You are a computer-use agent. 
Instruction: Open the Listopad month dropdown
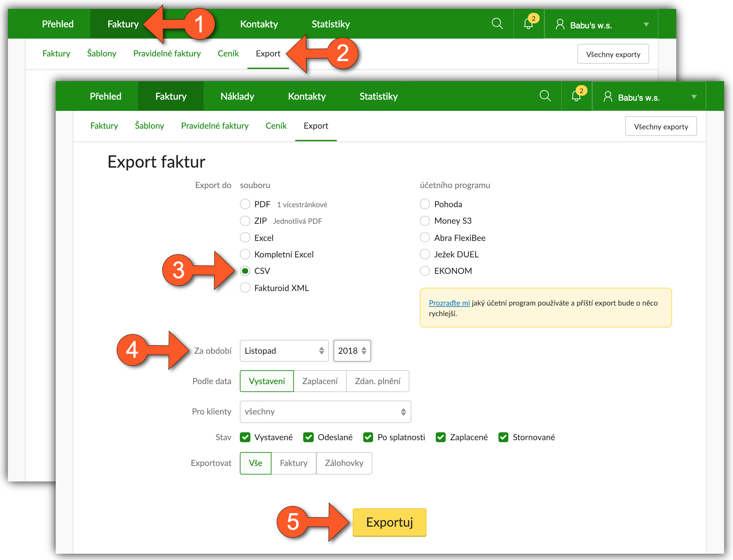tap(284, 351)
